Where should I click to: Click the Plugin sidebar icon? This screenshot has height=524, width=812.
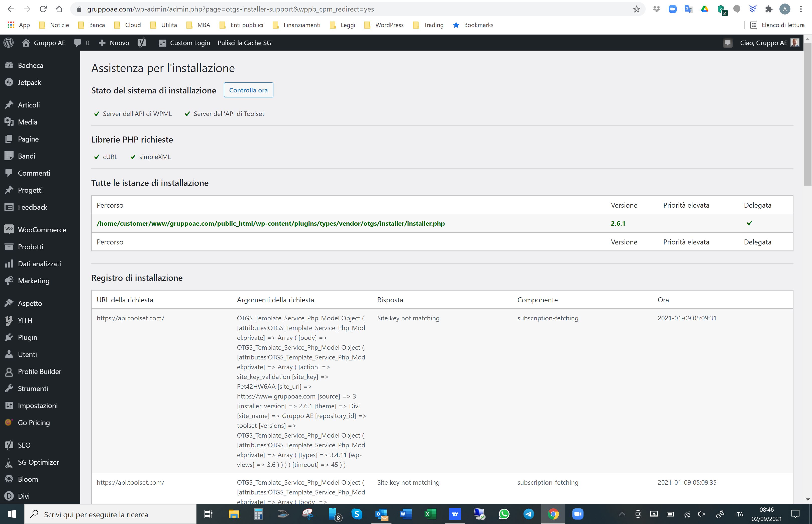(9, 337)
